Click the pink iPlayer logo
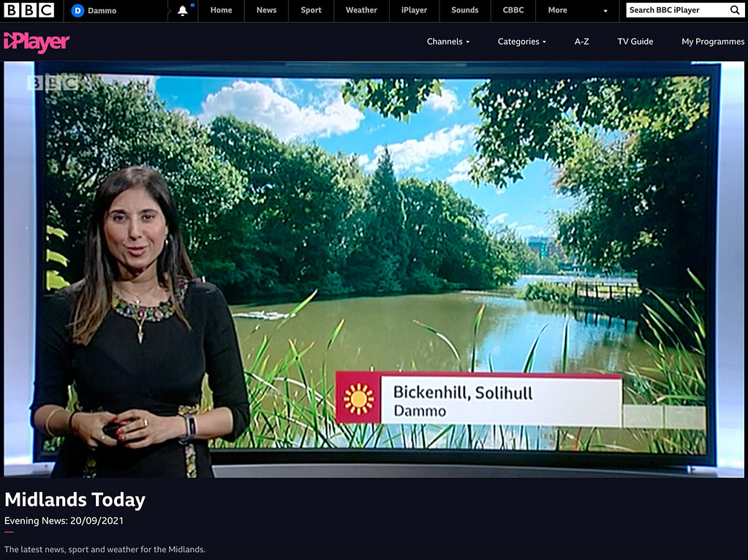 [37, 42]
